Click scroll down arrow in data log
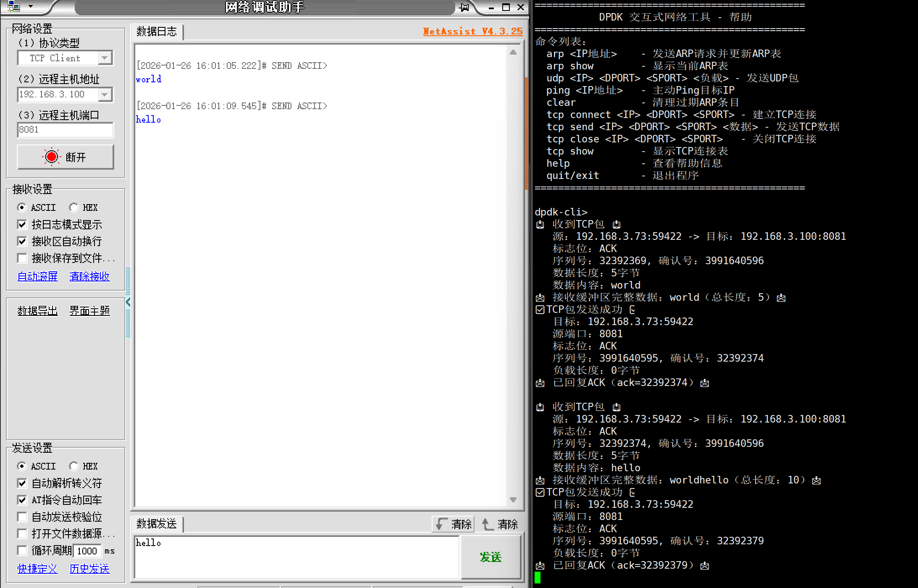 (x=513, y=499)
